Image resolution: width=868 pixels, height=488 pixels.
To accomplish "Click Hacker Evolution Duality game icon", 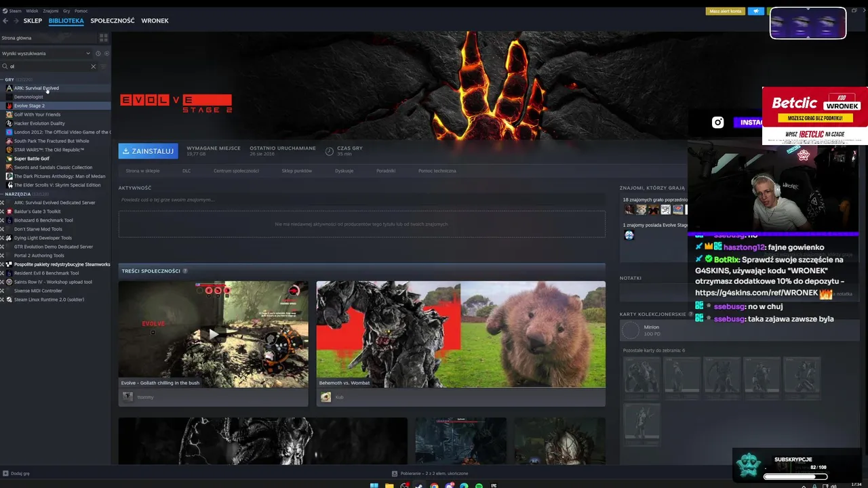I will tap(9, 123).
